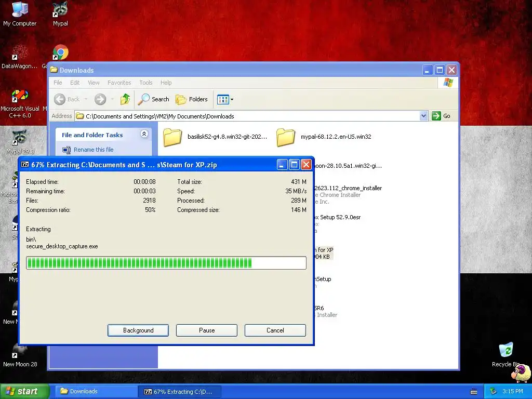The image size is (532, 399).
Task: Open the Tools menu
Action: pos(146,83)
